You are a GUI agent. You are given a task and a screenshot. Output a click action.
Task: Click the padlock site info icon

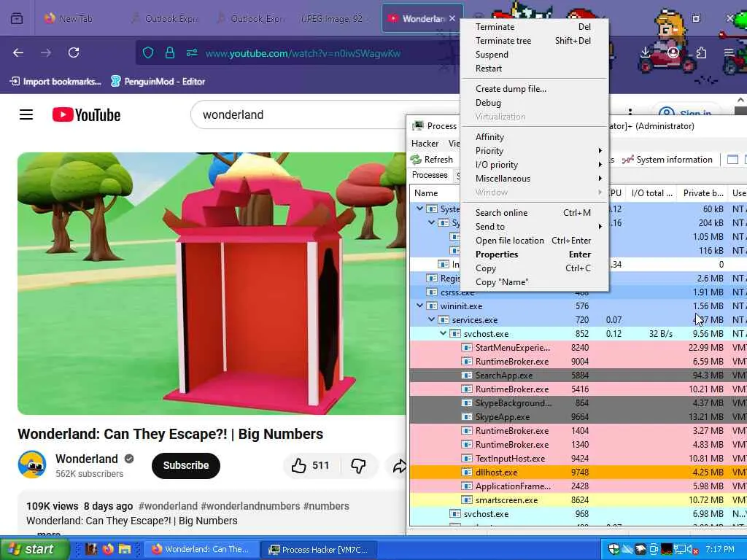(169, 52)
